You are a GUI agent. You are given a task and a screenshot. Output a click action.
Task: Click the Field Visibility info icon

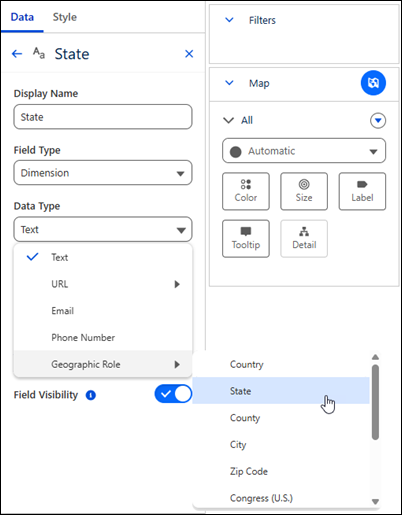click(x=91, y=395)
